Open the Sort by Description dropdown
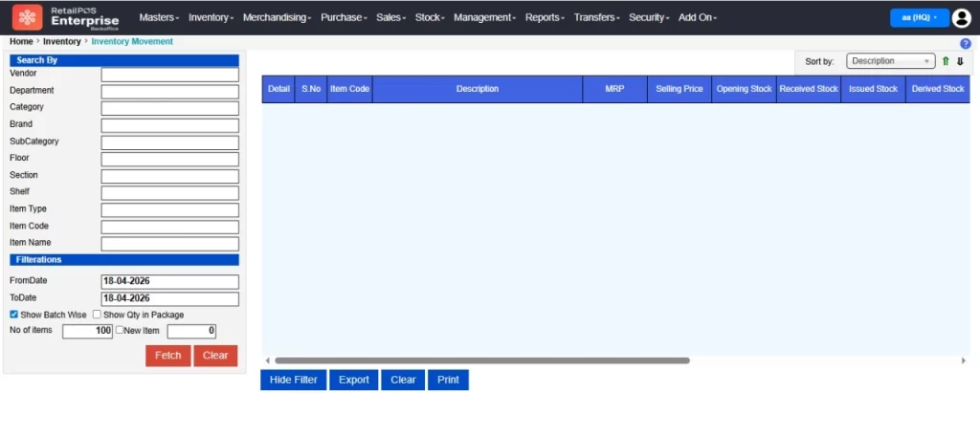 click(x=891, y=61)
